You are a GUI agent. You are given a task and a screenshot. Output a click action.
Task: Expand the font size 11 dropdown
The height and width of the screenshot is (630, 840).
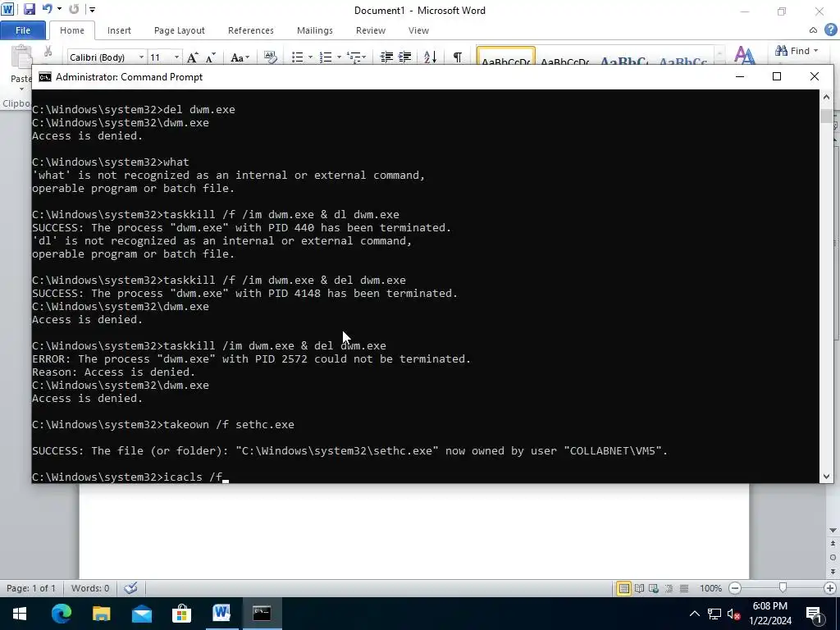click(x=176, y=57)
